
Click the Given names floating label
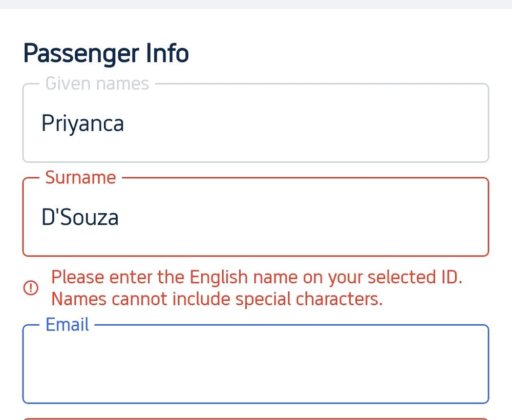point(96,83)
